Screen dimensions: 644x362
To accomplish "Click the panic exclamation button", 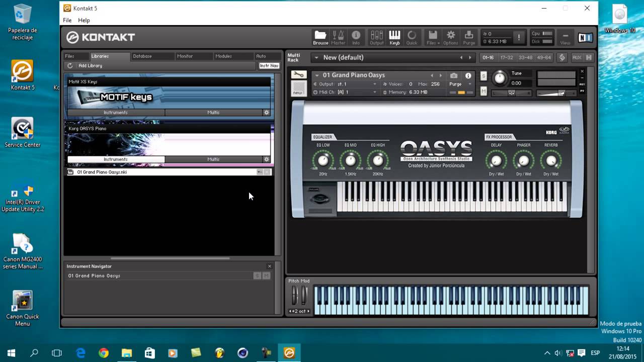I will click(519, 38).
